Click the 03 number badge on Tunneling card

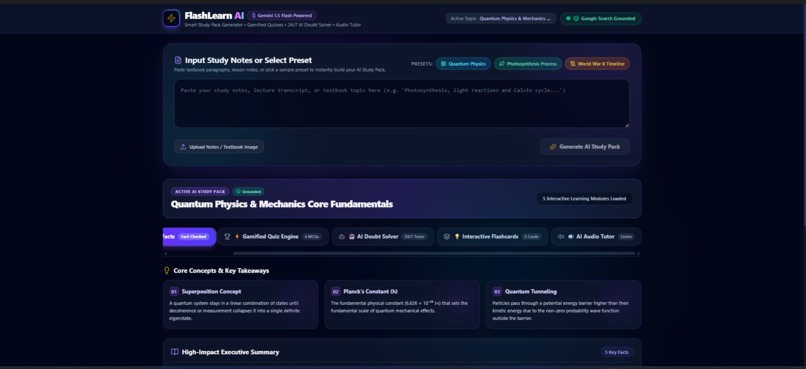(x=497, y=291)
